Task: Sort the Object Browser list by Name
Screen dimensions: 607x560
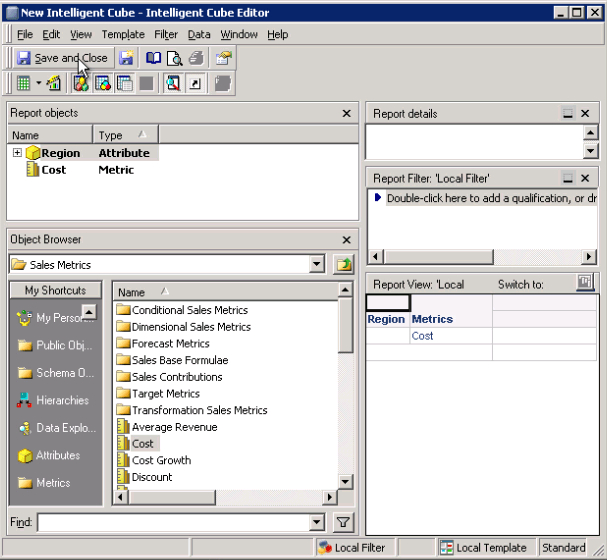Action: click(226, 292)
